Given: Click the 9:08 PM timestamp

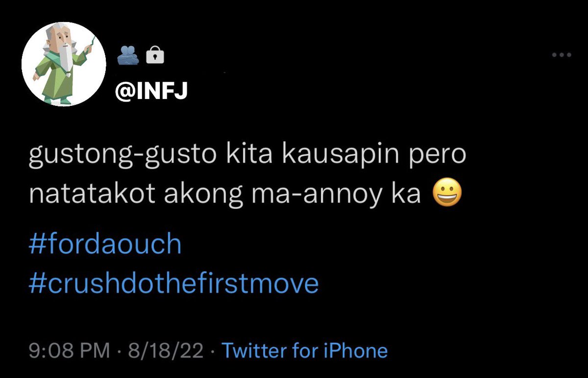Looking at the screenshot, I should point(69,351).
